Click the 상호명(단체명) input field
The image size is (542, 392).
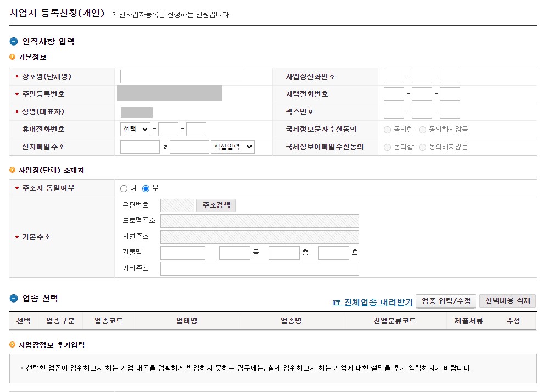tap(181, 76)
